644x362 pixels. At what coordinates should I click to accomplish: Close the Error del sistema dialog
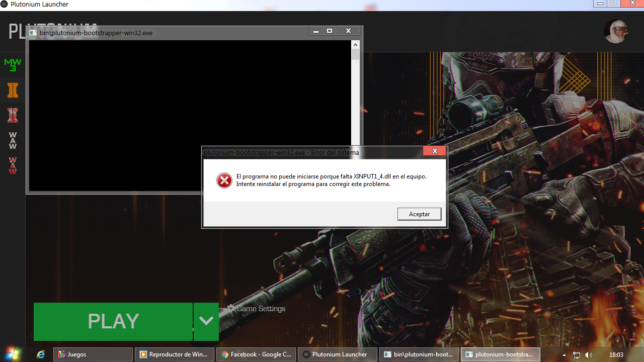[x=434, y=151]
